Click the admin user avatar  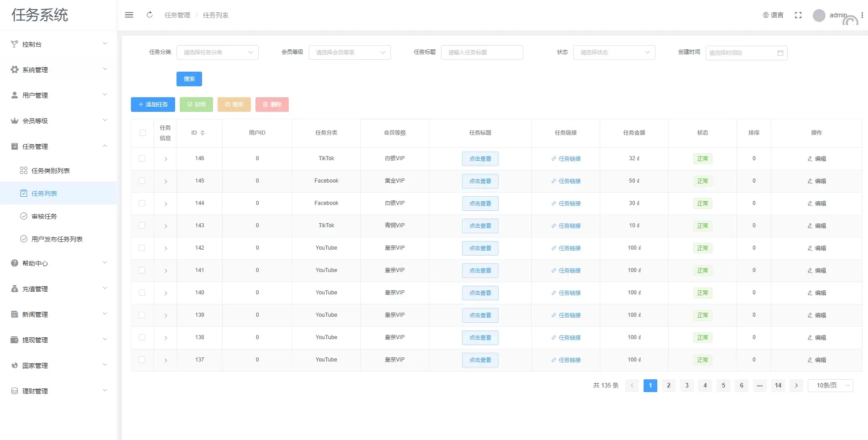819,16
